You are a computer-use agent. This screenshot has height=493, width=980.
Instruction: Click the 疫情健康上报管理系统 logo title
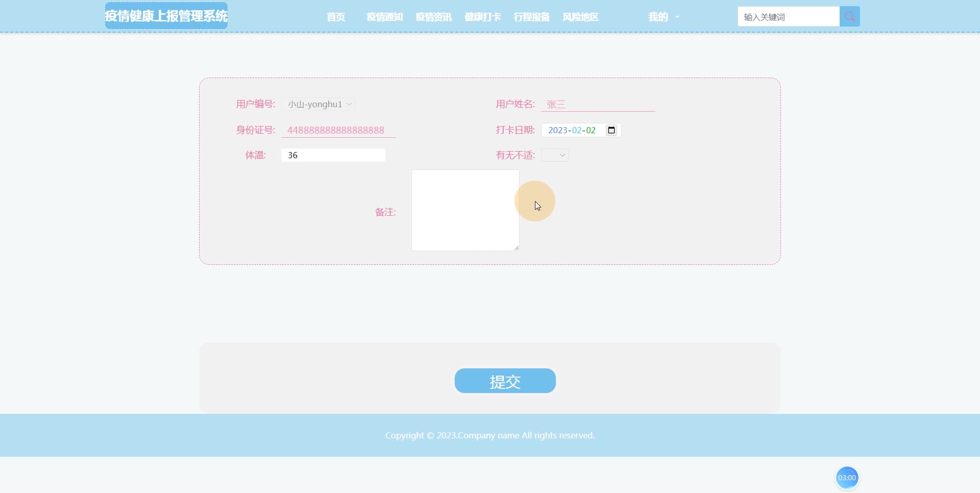166,16
